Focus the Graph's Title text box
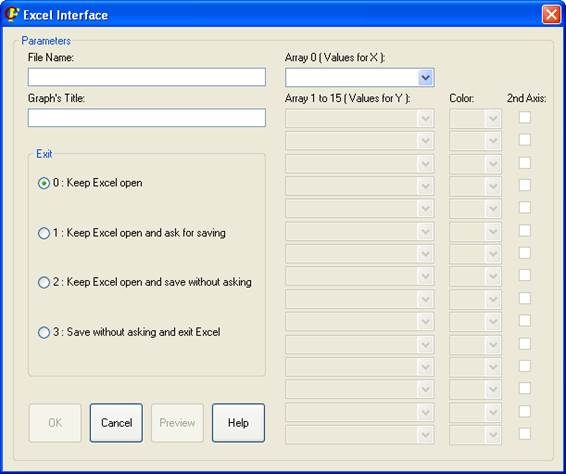This screenshot has height=474, width=566. click(147, 118)
